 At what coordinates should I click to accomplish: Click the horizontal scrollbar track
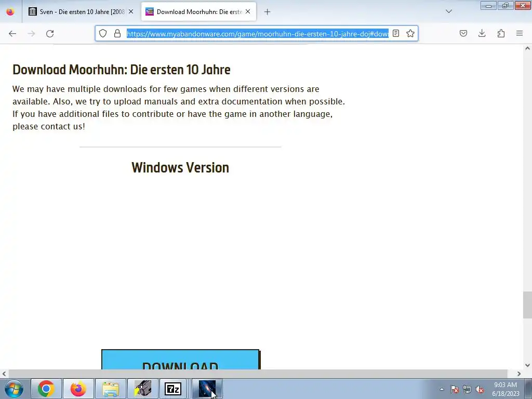258,374
